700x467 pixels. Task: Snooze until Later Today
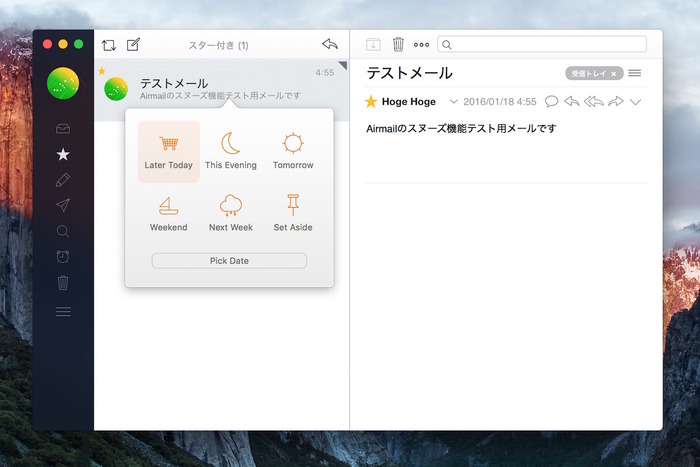168,152
